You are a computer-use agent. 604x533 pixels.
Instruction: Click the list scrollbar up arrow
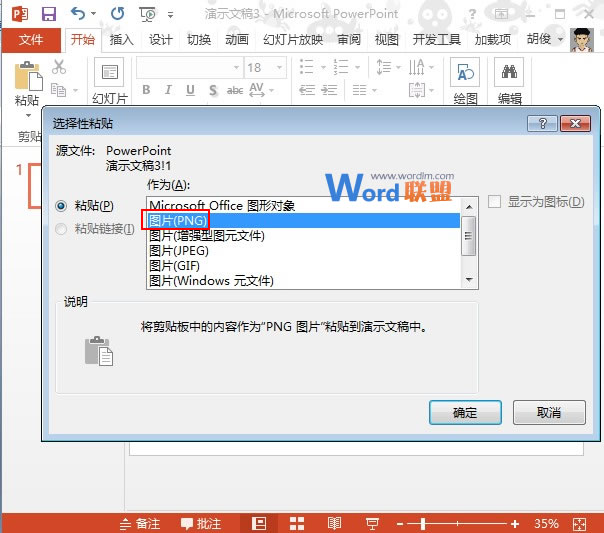(x=469, y=207)
